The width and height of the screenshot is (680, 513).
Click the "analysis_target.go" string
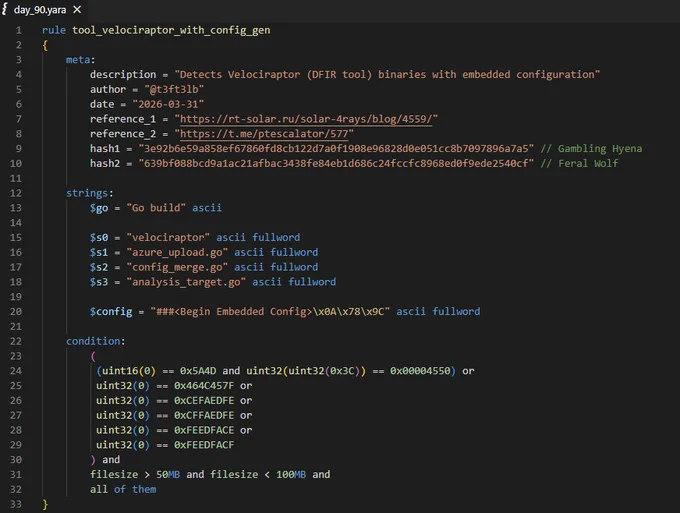tap(186, 282)
